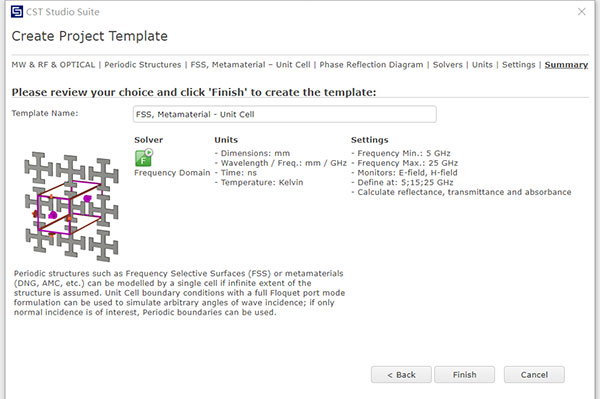Click the Settings summary heading
The height and width of the screenshot is (399, 600).
tap(370, 140)
